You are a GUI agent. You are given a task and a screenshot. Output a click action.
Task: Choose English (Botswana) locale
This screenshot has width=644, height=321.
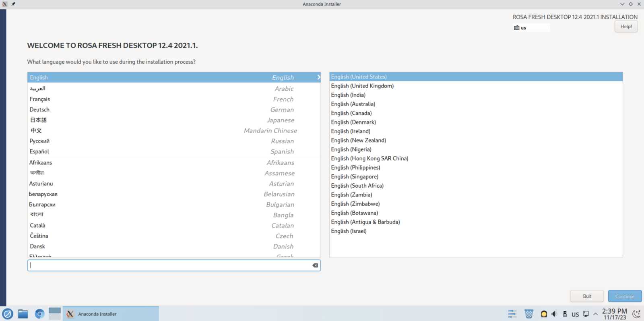click(476, 213)
